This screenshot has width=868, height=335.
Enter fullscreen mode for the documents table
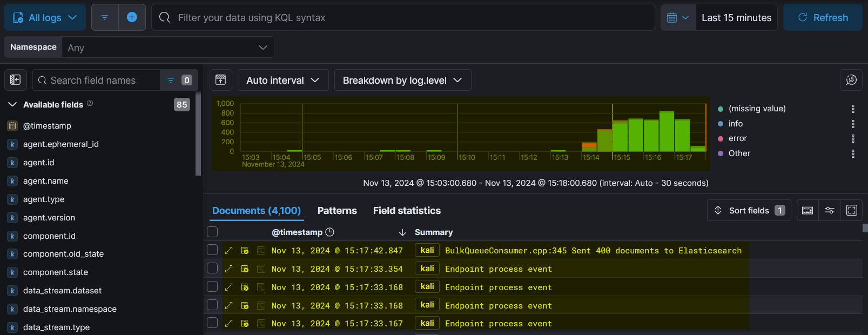coord(852,210)
